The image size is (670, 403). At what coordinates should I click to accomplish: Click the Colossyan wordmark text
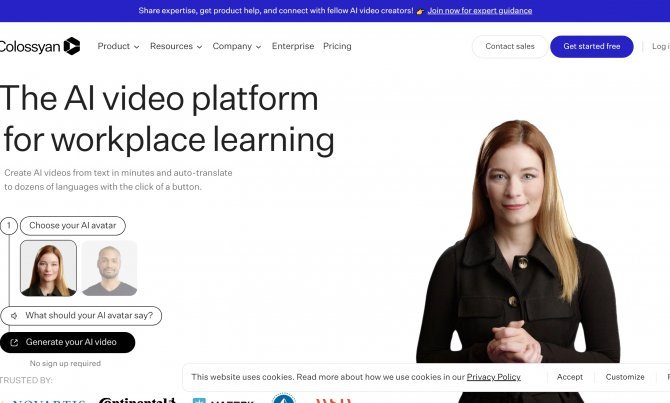coord(30,47)
